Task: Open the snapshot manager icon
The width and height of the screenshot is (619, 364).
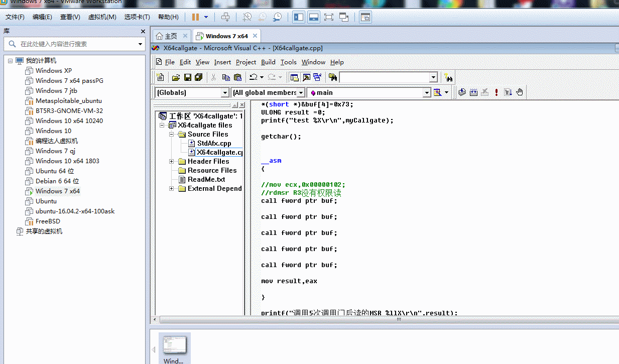Action: tap(277, 17)
